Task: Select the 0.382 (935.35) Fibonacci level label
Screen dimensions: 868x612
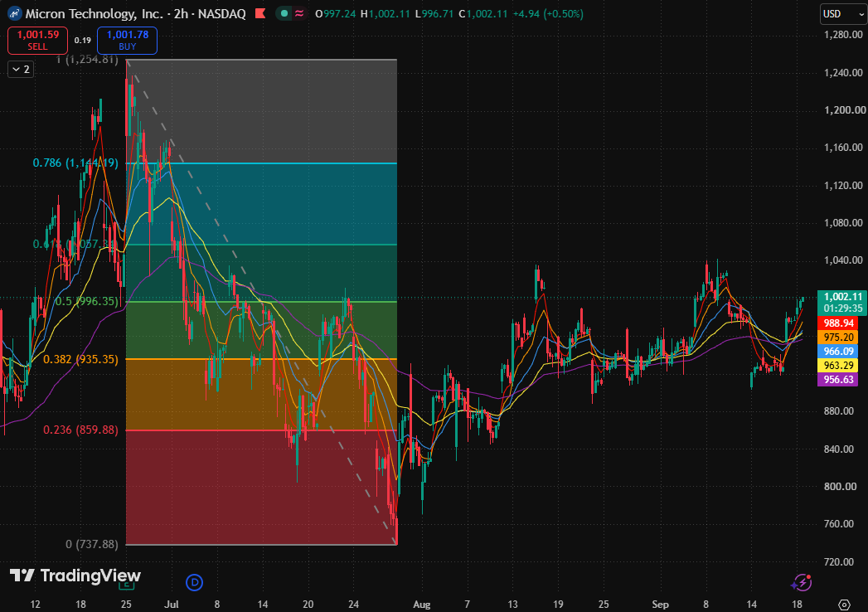Action: pos(80,359)
